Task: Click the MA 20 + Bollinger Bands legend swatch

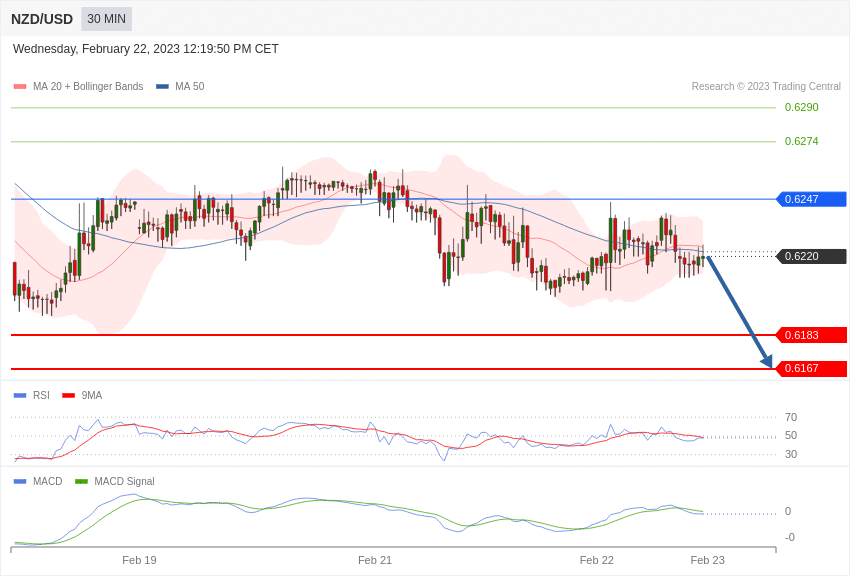Action: [x=20, y=87]
